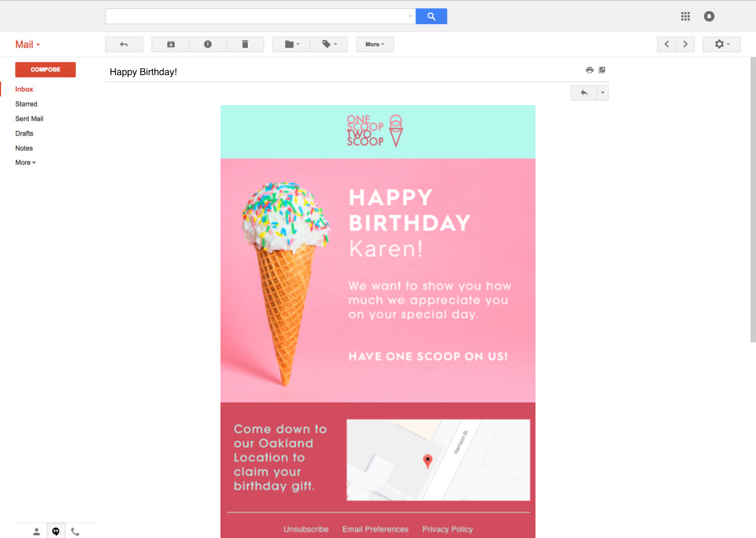The height and width of the screenshot is (538, 756).
Task: Click the Unsubscribe link
Action: 306,529
